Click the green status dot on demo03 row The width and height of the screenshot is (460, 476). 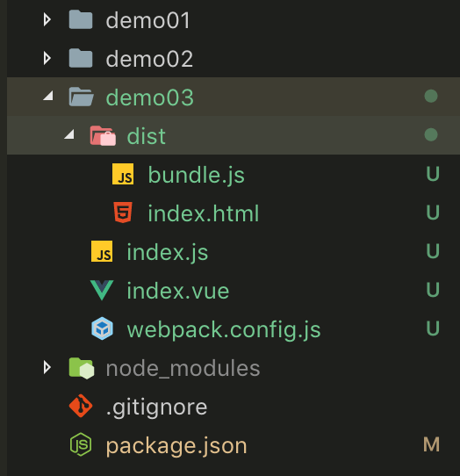(431, 97)
